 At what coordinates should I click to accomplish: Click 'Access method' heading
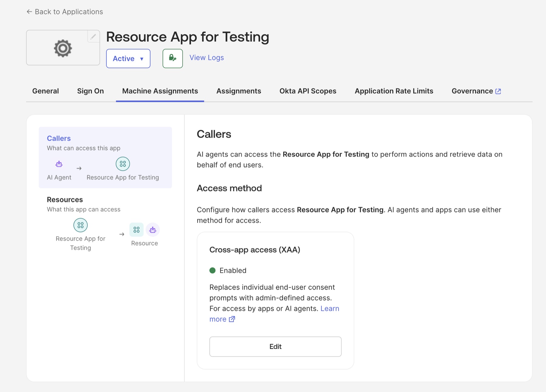pyautogui.click(x=229, y=188)
